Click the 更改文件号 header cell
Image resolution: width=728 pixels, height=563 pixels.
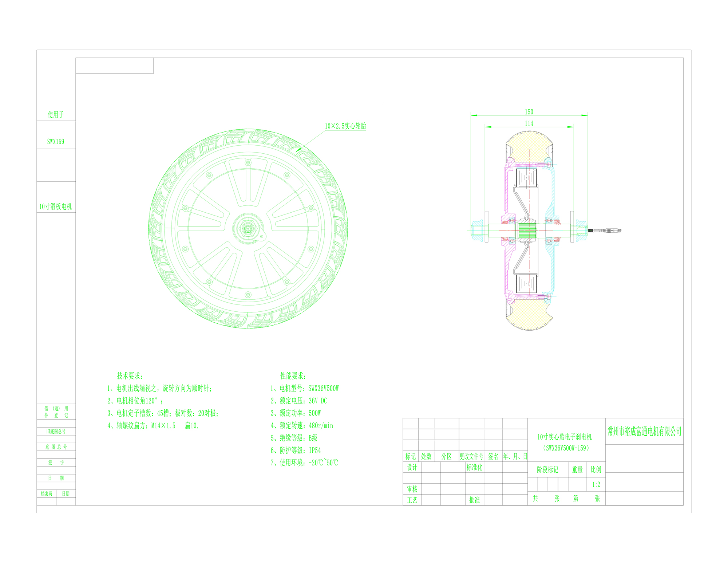(x=471, y=456)
